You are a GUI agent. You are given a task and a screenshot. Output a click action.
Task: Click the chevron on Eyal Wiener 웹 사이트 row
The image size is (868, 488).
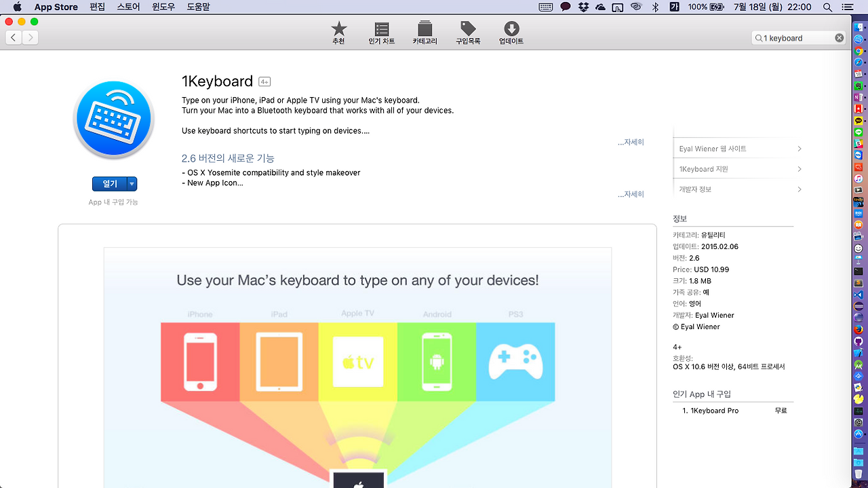[x=800, y=149]
